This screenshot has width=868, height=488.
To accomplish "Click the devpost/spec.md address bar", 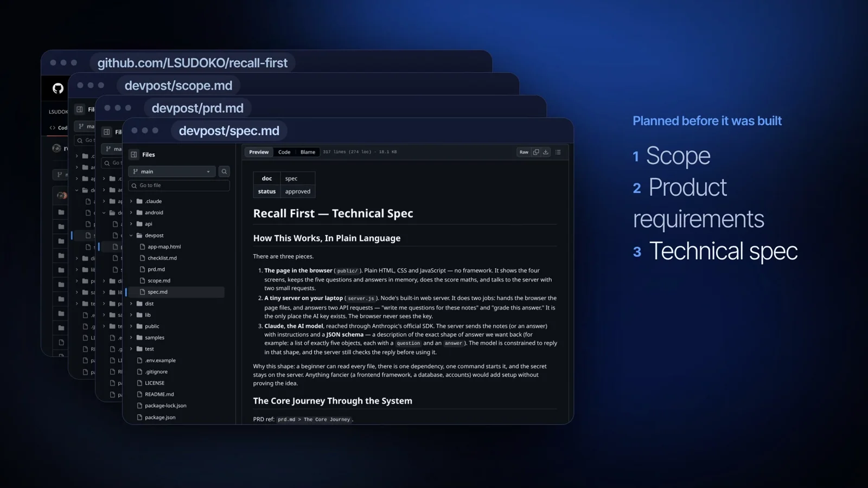I will [229, 131].
